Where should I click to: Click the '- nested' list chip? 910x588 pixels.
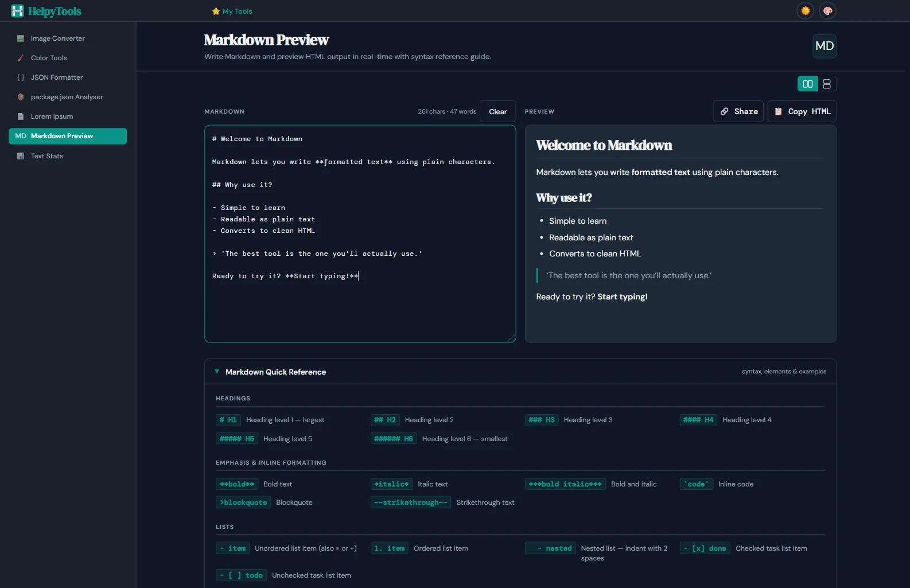pyautogui.click(x=550, y=548)
